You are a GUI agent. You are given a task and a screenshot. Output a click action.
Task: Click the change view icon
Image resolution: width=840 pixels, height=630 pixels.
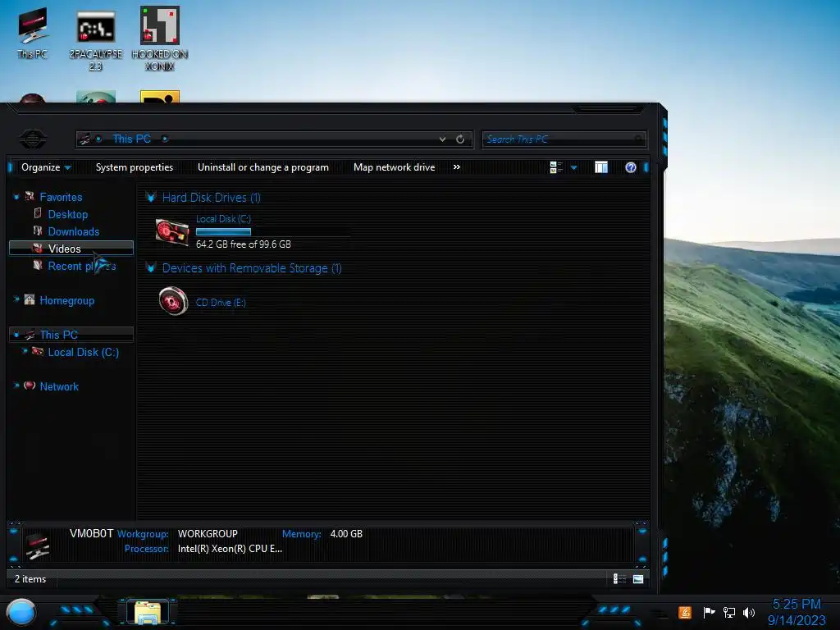pyautogui.click(x=556, y=167)
